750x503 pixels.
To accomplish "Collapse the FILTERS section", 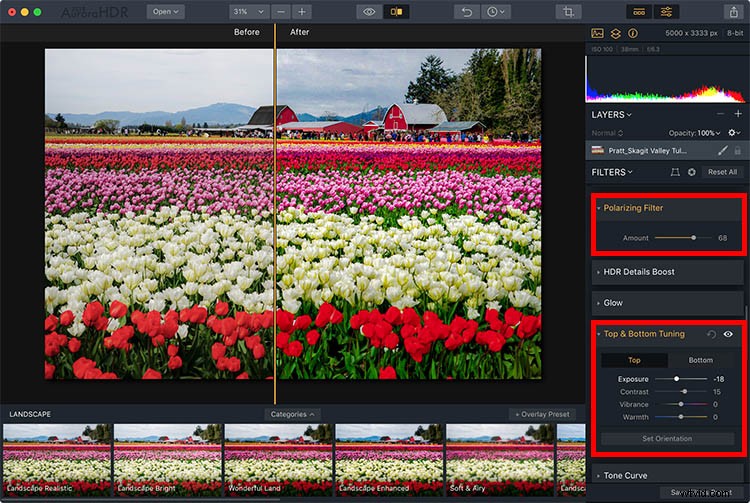I will point(612,172).
